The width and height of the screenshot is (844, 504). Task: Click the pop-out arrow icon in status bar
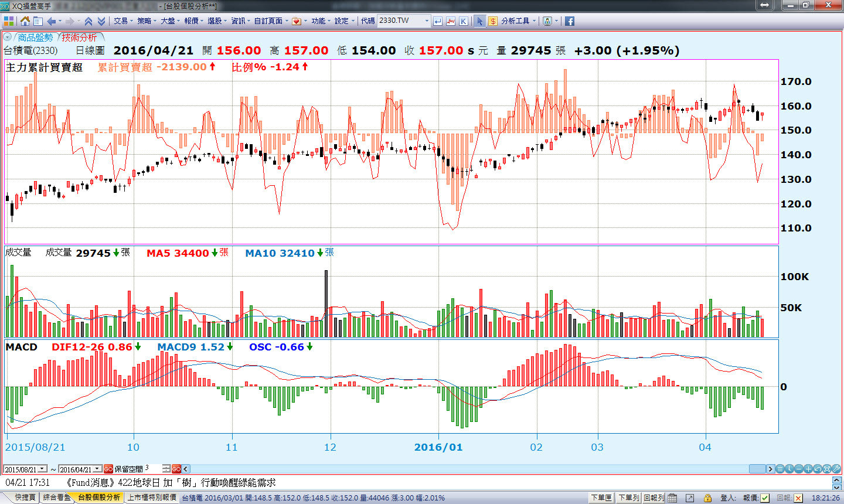pos(690,498)
